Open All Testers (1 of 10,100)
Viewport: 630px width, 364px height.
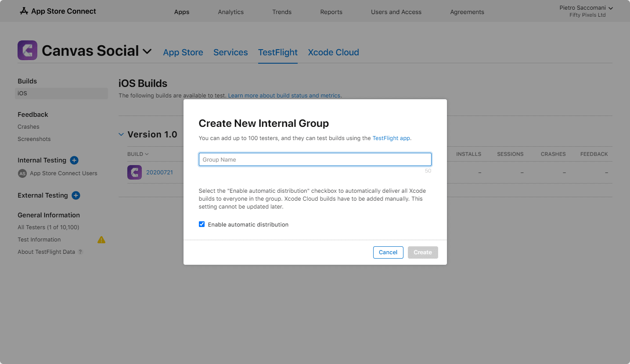[x=48, y=227]
